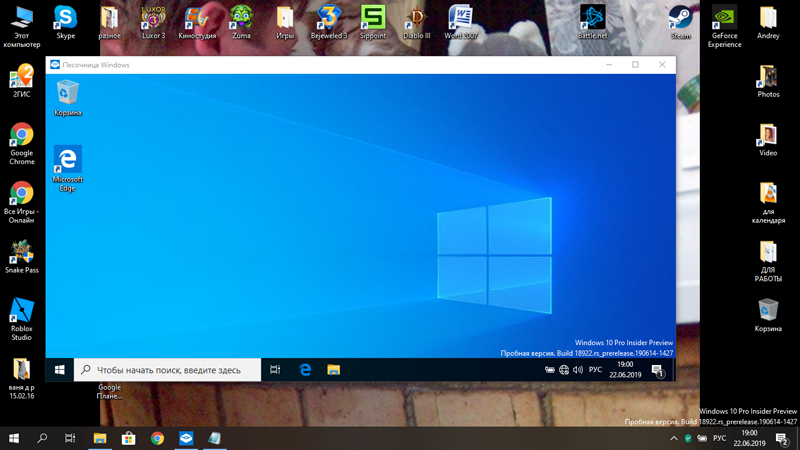Click the sandbox Start button
Screen dimensions: 800x450
60,370
